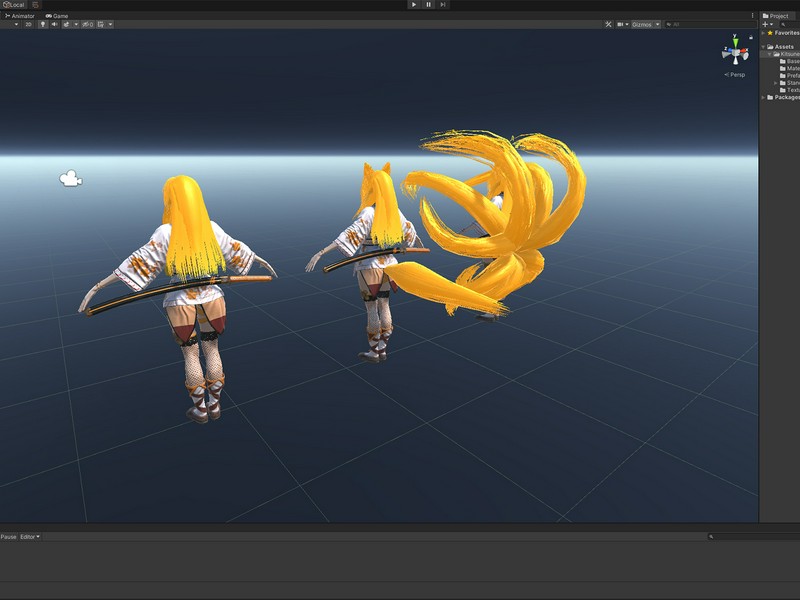Image resolution: width=800 pixels, height=600 pixels.
Task: Click the Step frame button
Action: click(443, 5)
